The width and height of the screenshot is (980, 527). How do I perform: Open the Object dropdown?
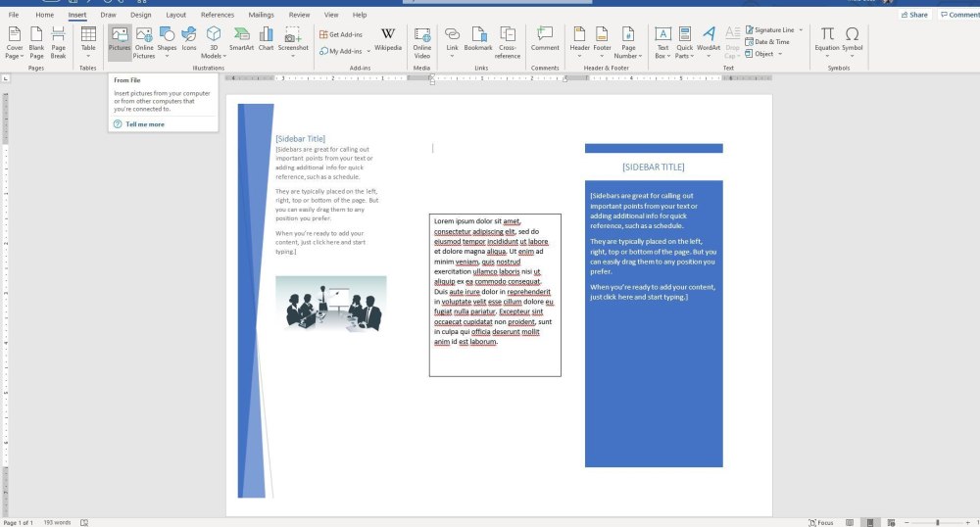click(x=763, y=54)
